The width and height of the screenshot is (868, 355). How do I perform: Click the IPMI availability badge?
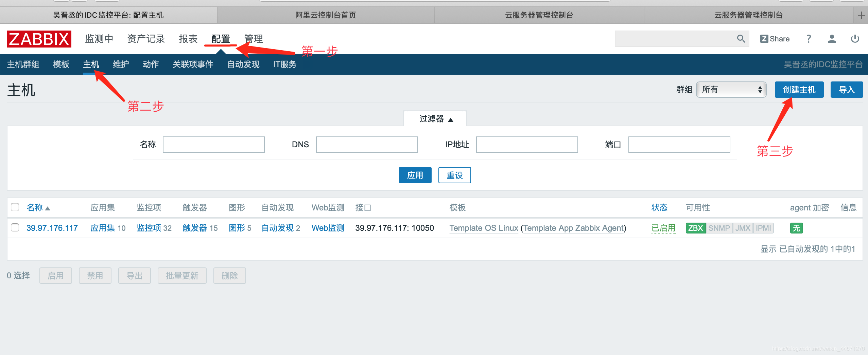[763, 228]
